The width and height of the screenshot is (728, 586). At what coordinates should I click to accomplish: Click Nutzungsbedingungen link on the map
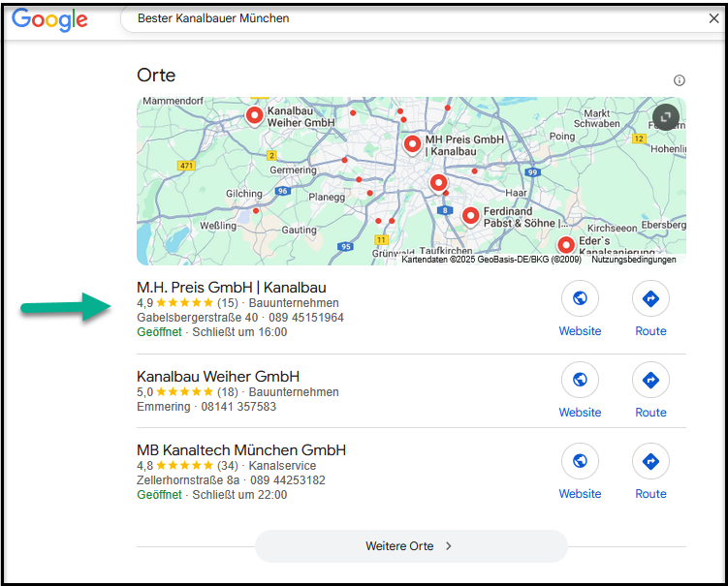633,260
